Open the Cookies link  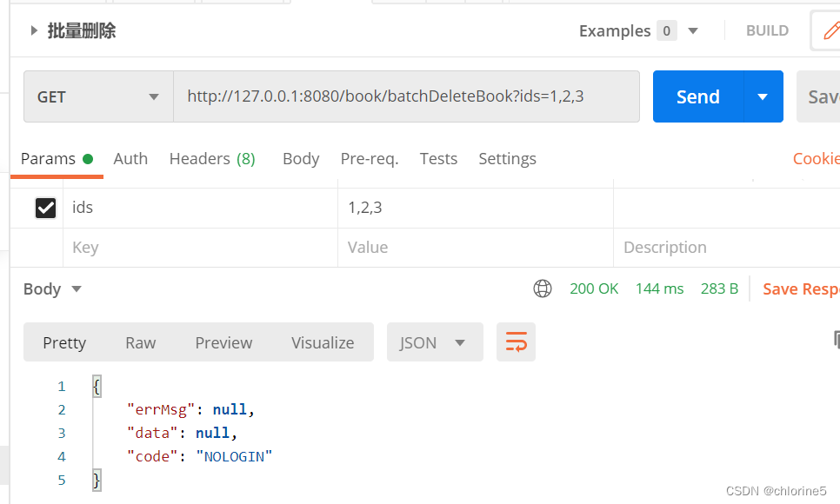click(817, 159)
